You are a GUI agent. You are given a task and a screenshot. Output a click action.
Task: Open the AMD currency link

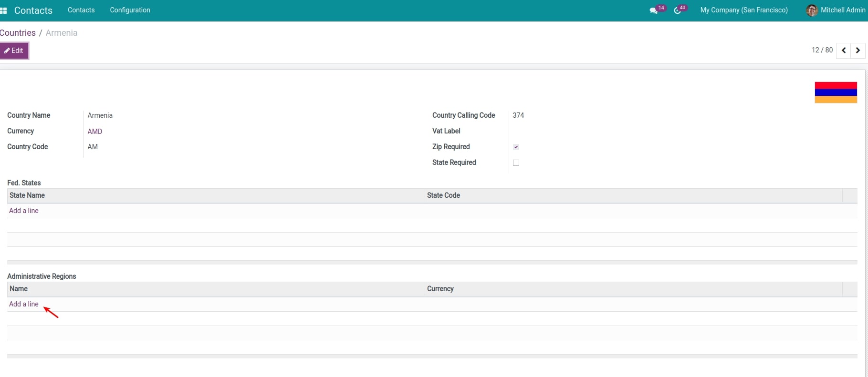95,132
